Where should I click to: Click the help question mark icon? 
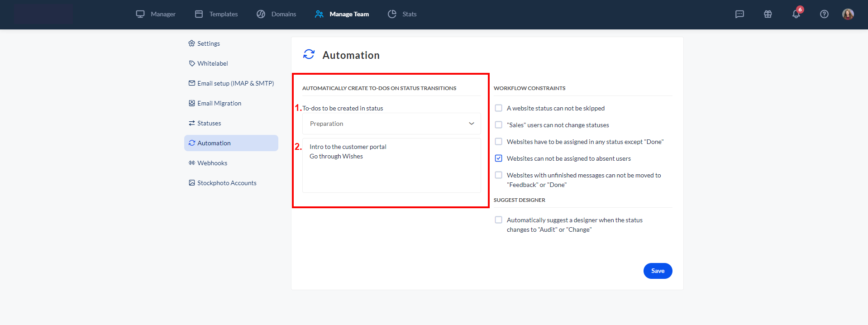click(x=824, y=14)
